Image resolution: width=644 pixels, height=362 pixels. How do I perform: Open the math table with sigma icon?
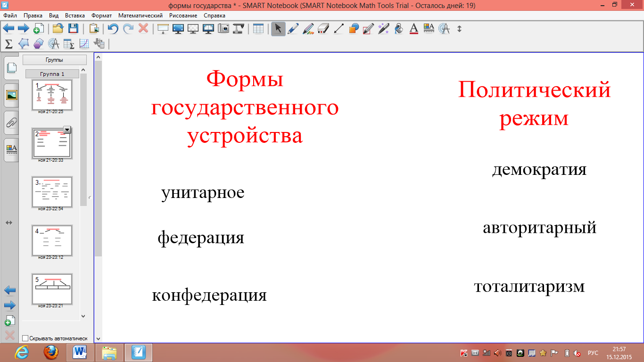(69, 44)
